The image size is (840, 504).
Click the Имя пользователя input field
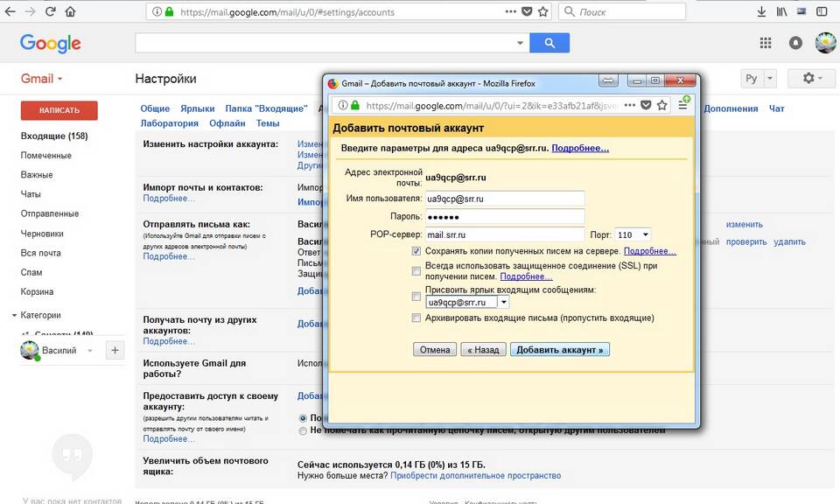point(505,199)
